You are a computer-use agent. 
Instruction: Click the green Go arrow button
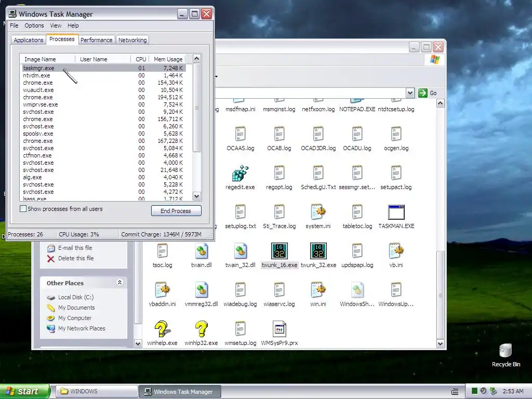tap(423, 93)
